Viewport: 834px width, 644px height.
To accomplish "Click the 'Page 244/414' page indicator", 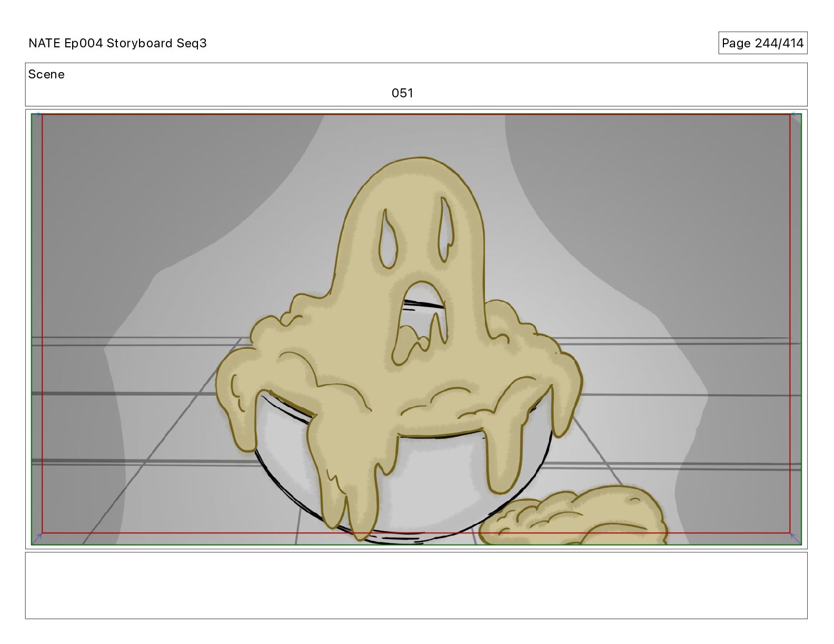I will tap(762, 43).
